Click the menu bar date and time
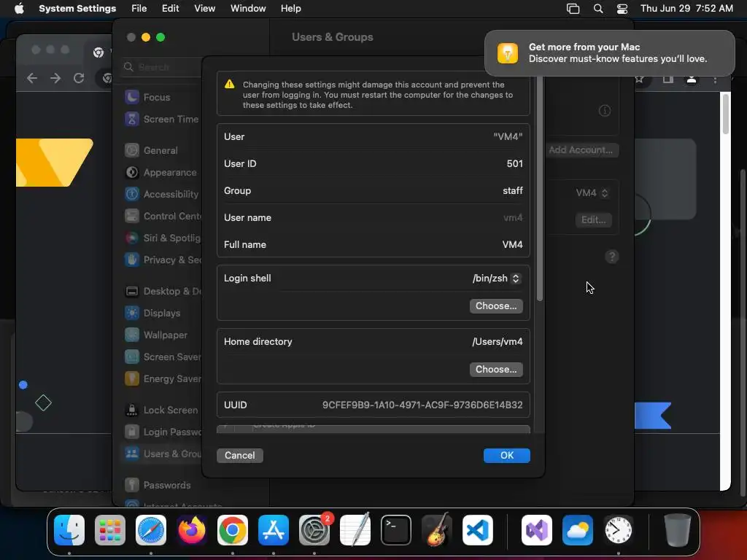Screen dimensions: 747x560 (686, 9)
